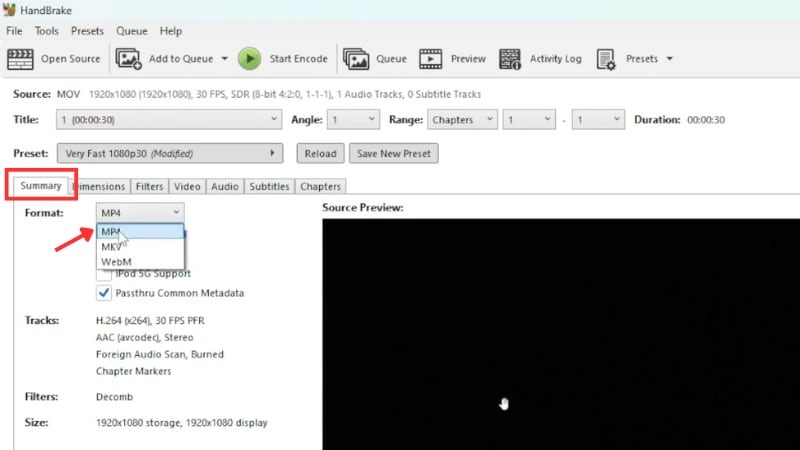The width and height of the screenshot is (800, 450).
Task: Open the start chapter dropdown
Action: 529,120
